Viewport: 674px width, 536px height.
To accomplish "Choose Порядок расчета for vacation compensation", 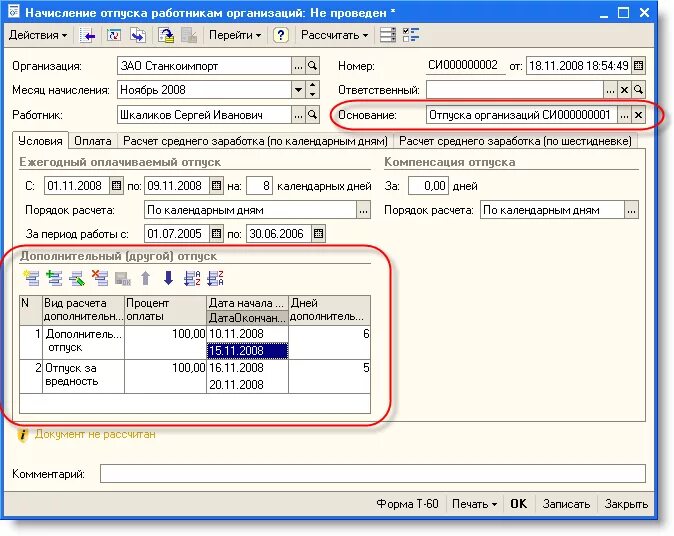I will pos(631,210).
